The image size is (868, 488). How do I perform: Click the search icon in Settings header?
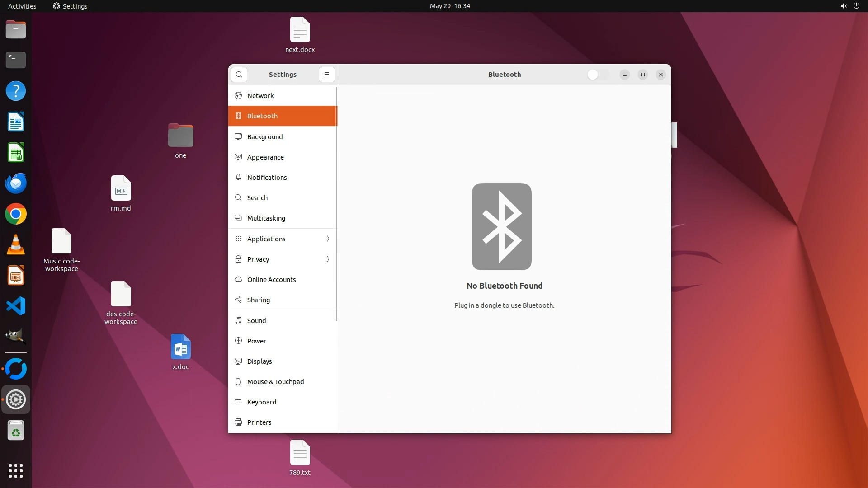[239, 75]
